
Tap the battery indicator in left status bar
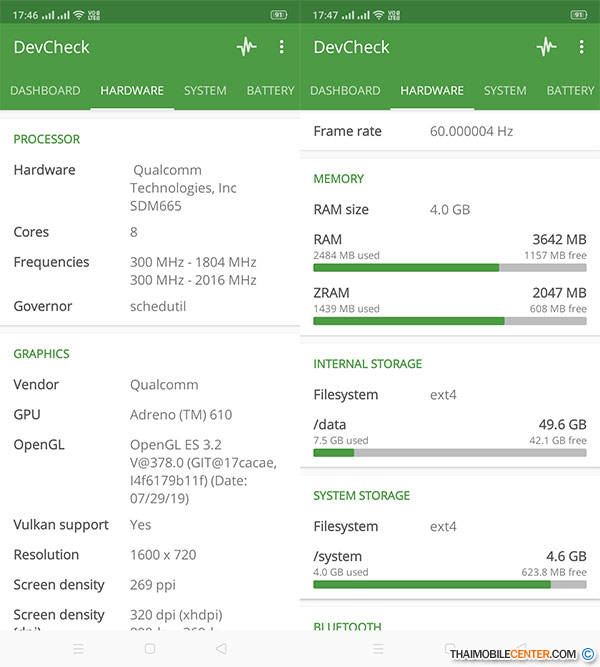pos(278,15)
